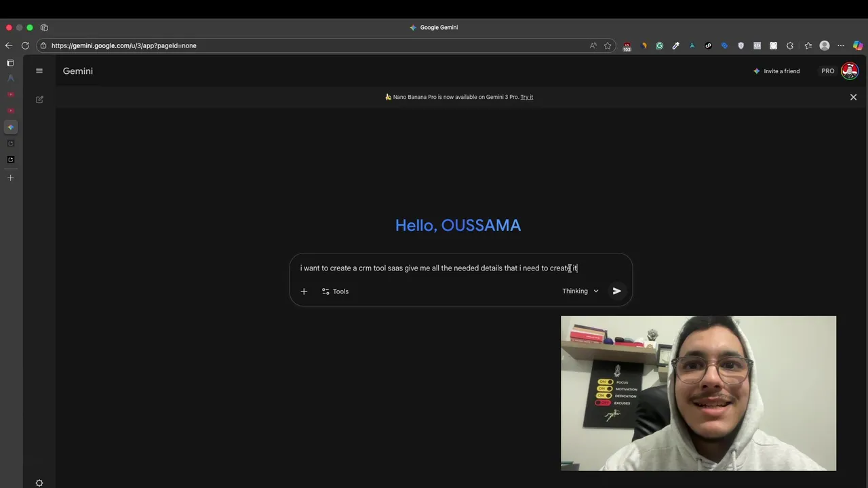The height and width of the screenshot is (488, 868).
Task: Open the shield extension icon
Action: [741, 45]
